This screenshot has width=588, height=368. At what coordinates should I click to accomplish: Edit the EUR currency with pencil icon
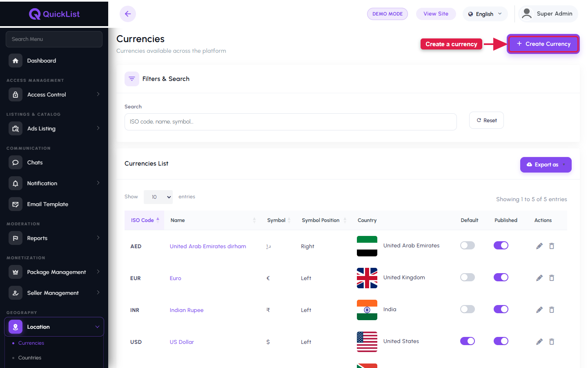coord(539,278)
